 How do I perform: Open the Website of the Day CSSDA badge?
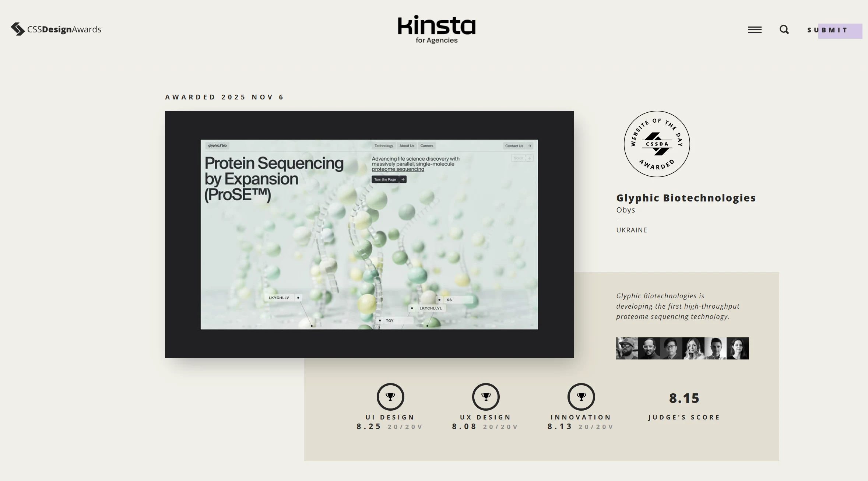657,144
